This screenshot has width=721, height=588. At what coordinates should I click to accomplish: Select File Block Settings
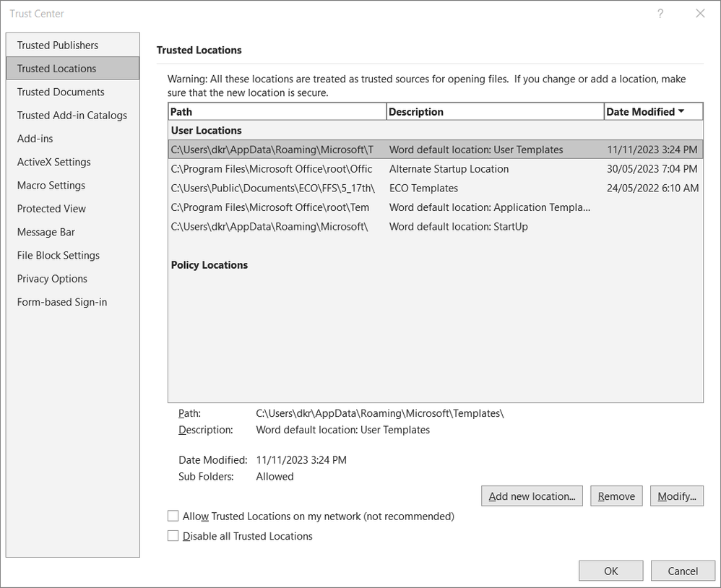tap(59, 256)
